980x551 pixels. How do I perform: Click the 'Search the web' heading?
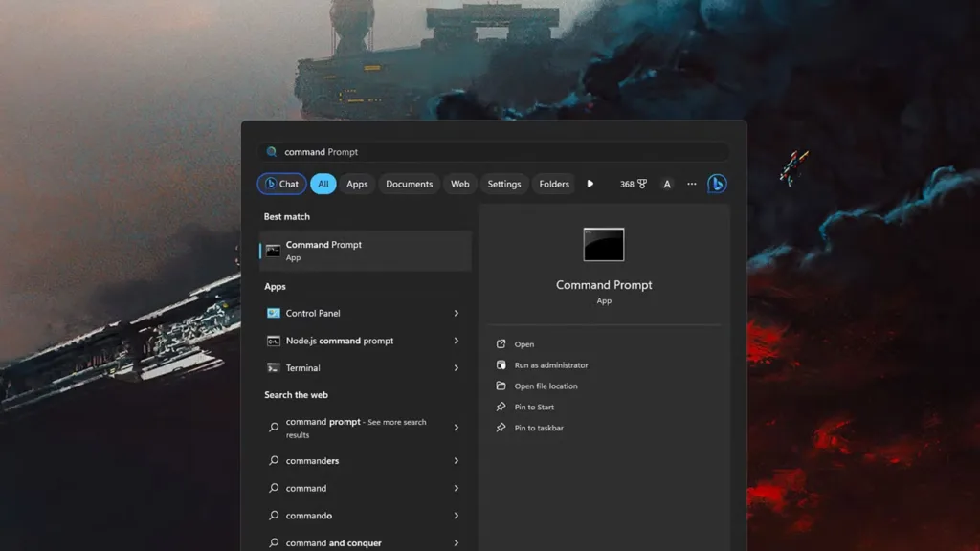click(x=296, y=395)
